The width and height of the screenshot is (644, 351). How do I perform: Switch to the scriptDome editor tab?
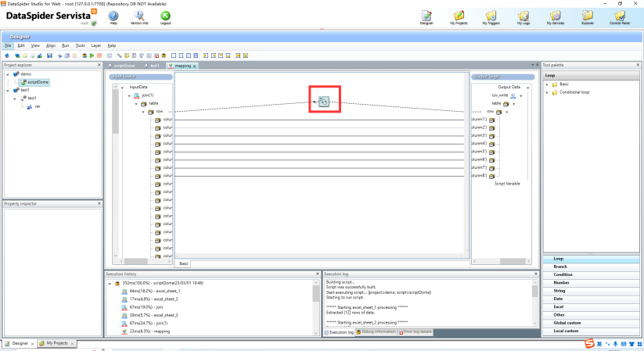tap(121, 66)
